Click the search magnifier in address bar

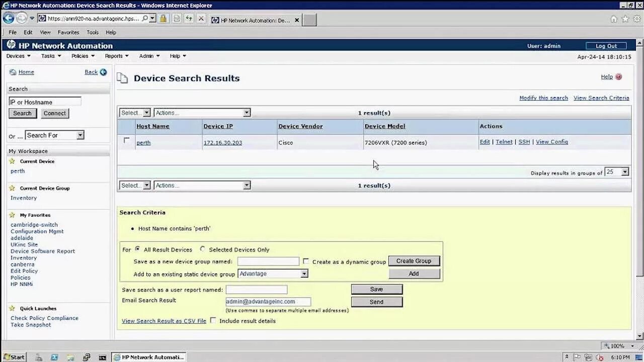point(145,18)
